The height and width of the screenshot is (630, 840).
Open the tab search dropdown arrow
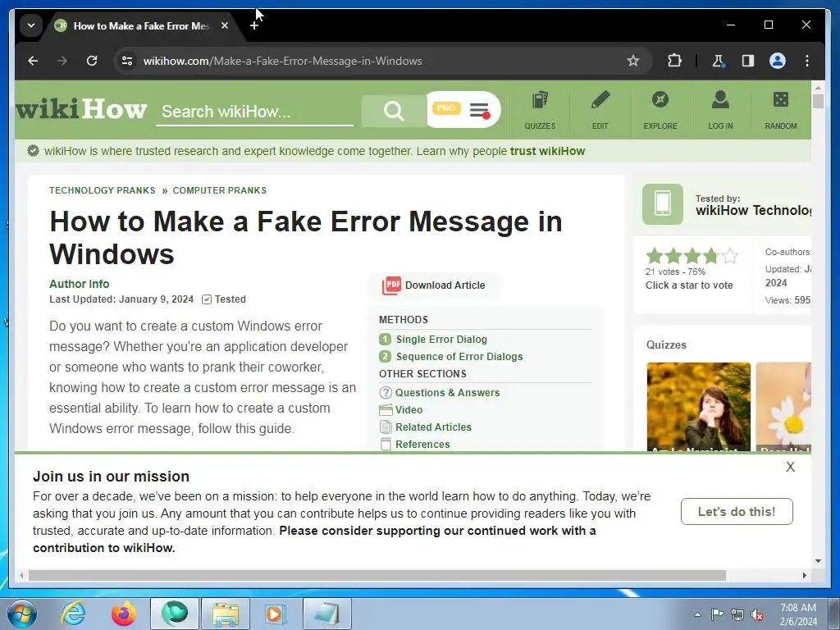(x=31, y=25)
